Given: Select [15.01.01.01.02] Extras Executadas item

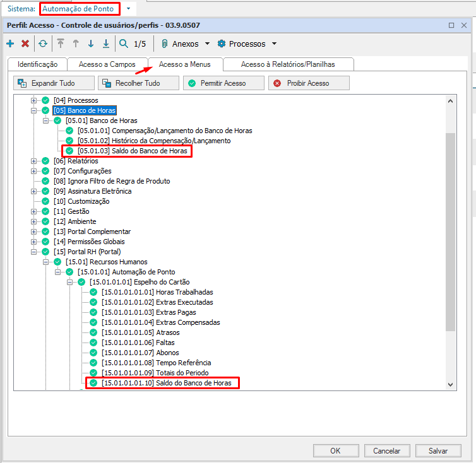Looking at the screenshot, I should pyautogui.click(x=157, y=302).
